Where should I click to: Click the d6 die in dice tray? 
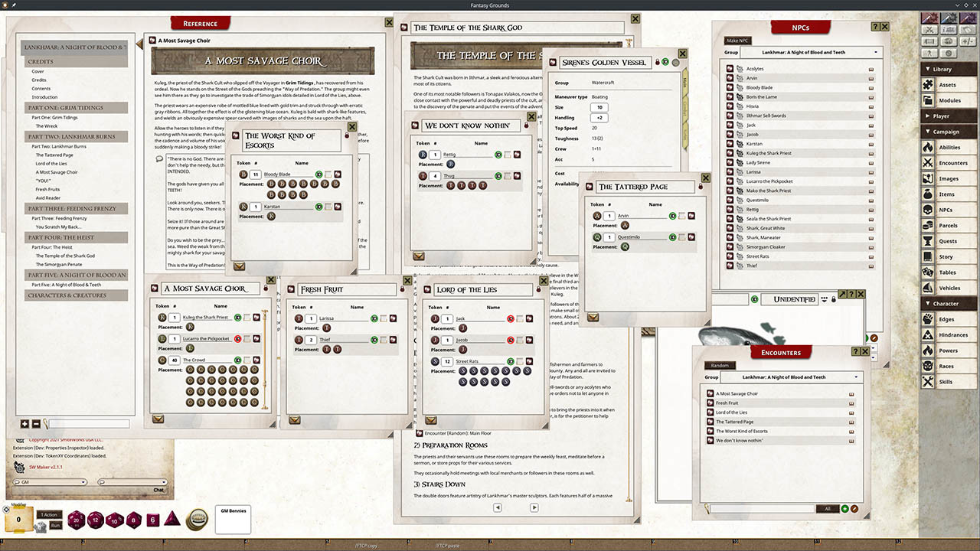pyautogui.click(x=153, y=520)
